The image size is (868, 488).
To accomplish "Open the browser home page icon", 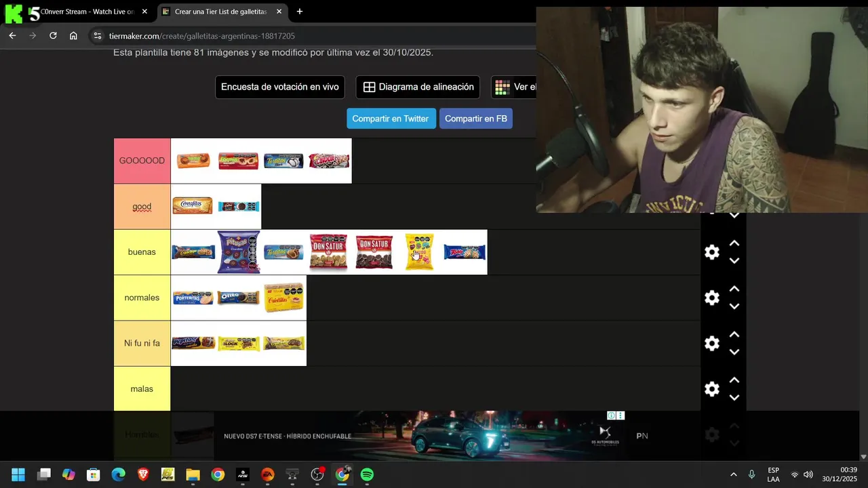I will click(73, 36).
